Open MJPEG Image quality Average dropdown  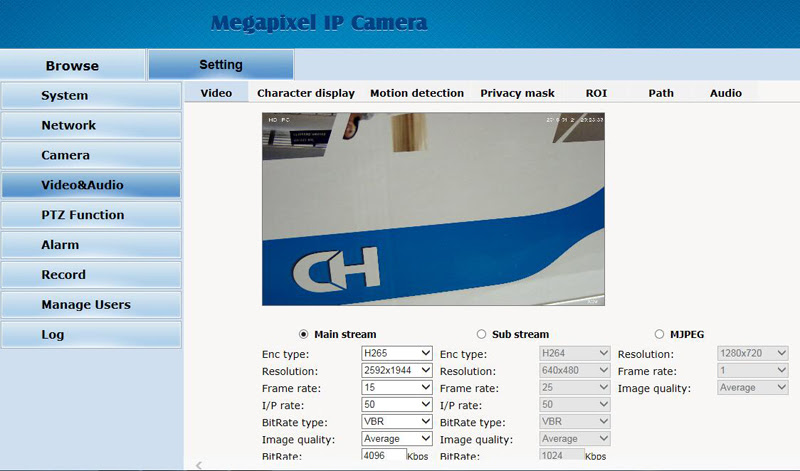click(753, 387)
